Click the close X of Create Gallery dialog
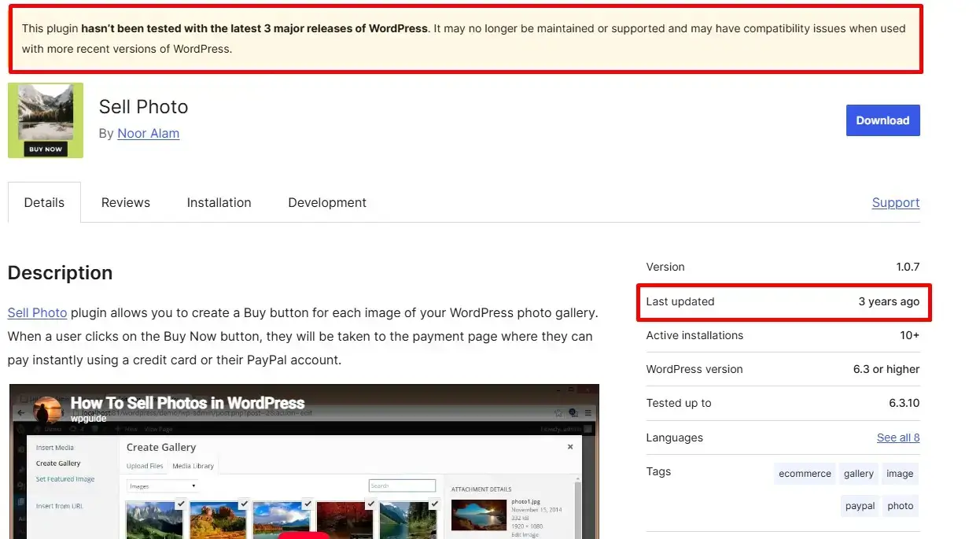Viewport: 980px width, 539px height. [x=570, y=447]
